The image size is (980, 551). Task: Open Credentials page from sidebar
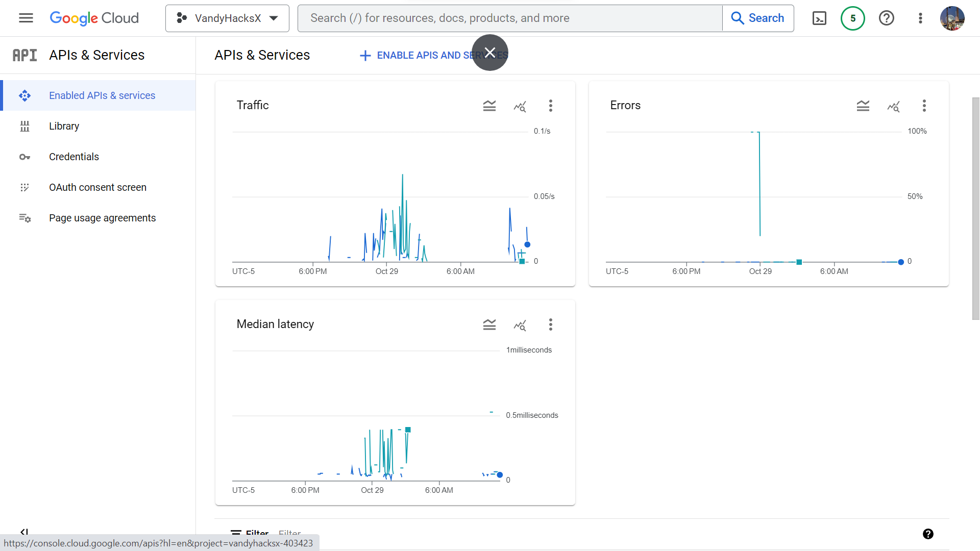[73, 157]
